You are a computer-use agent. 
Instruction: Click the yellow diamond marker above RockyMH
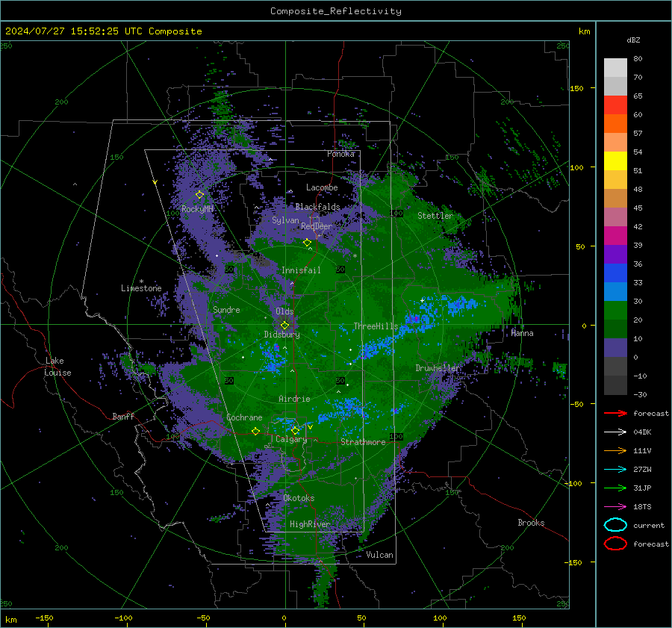(x=199, y=195)
